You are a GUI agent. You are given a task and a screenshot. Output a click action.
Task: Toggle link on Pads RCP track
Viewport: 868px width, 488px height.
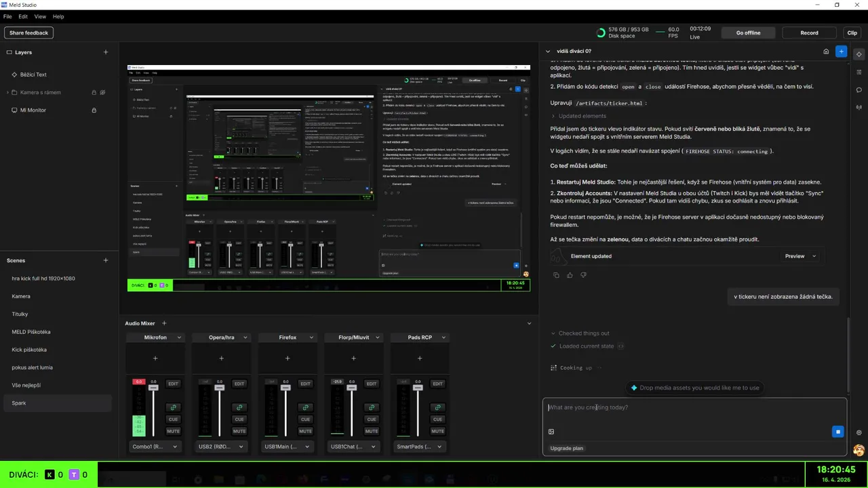tap(437, 407)
